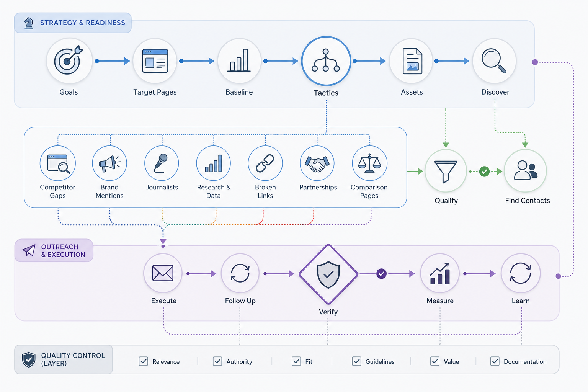Click the "Qualify" label text
The height and width of the screenshot is (392, 588).
(x=446, y=201)
